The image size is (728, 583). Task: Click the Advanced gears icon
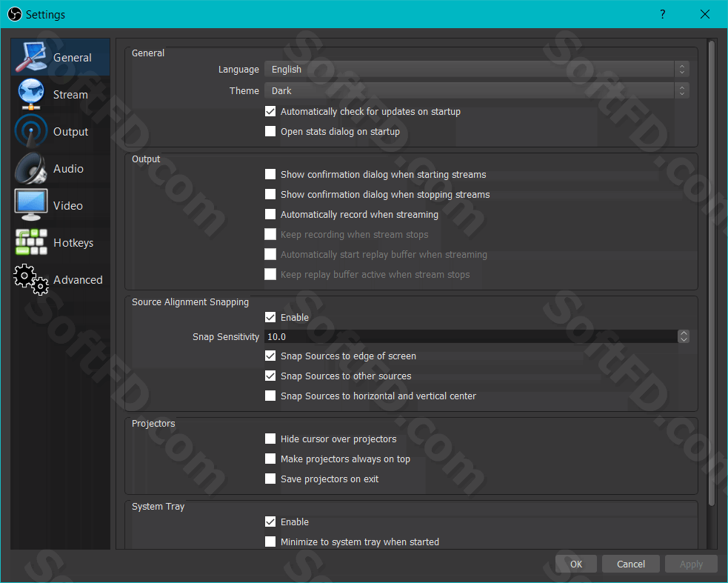(31, 279)
